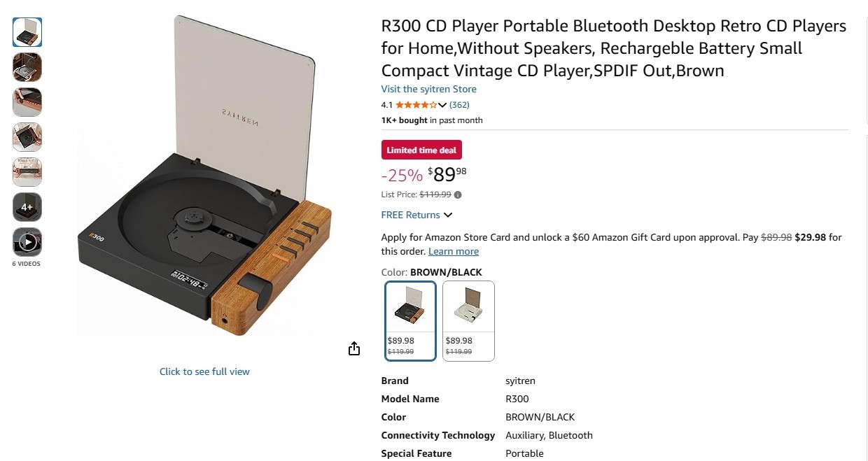Select the first product thumbnail image

pyautogui.click(x=27, y=32)
